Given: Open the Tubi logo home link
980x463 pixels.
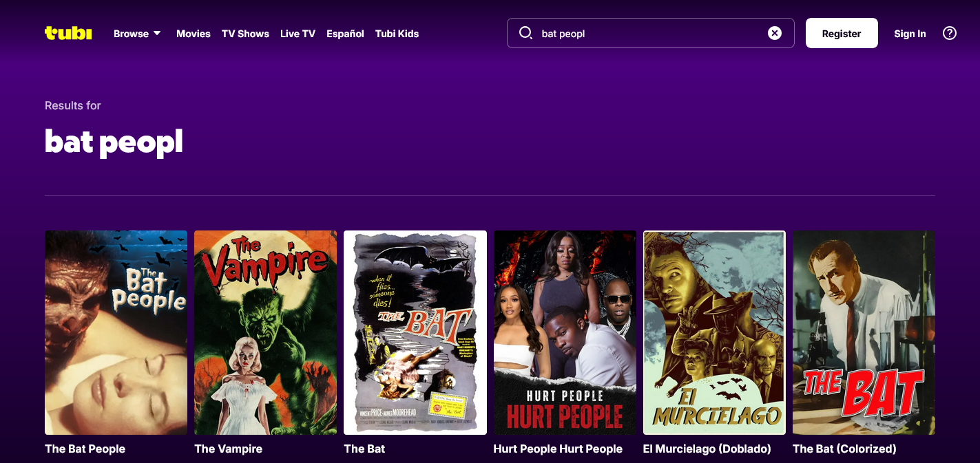Looking at the screenshot, I should point(68,33).
